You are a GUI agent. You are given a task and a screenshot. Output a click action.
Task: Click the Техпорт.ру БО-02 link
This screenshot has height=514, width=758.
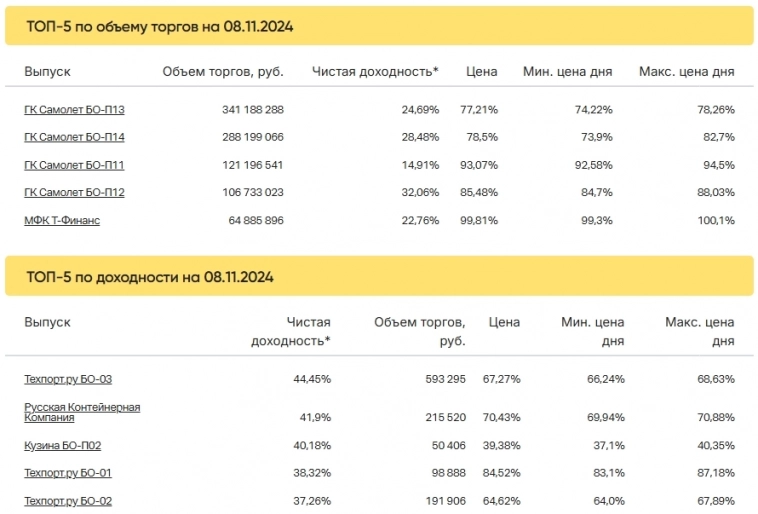(x=68, y=501)
